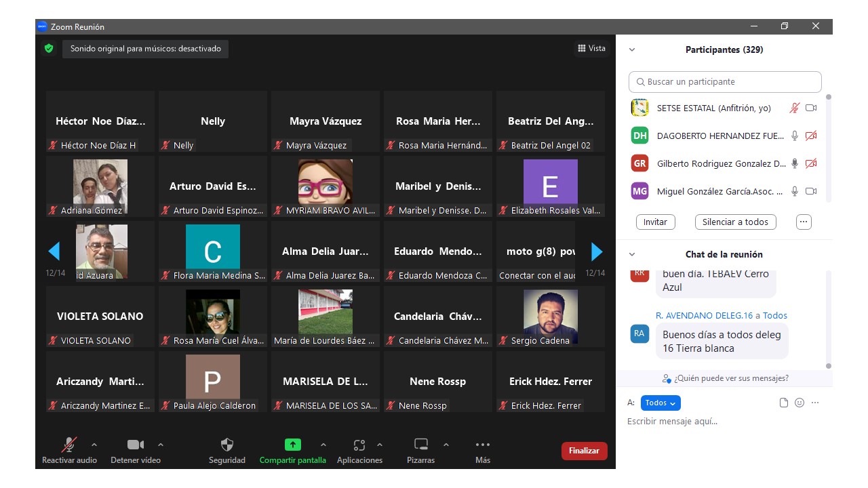The image size is (868, 488).
Task: Click R. AVENDANO DELEG.16 sender name
Action: (705, 315)
